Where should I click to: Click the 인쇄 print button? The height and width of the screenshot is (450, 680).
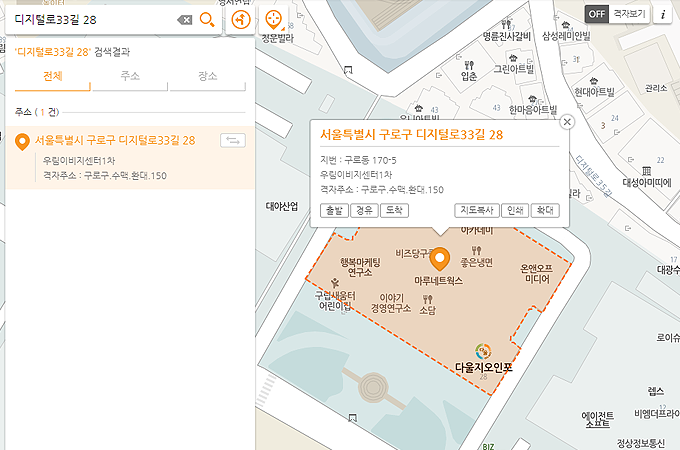coord(515,211)
